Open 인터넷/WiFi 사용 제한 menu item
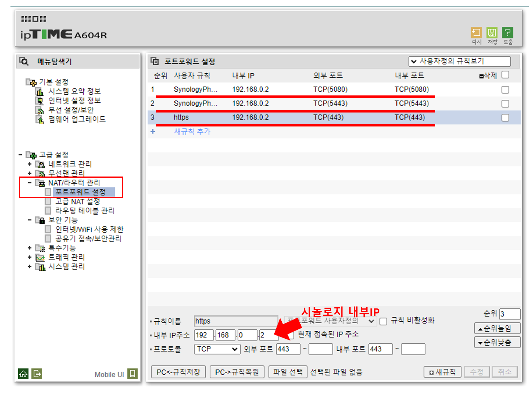Image resolution: width=532 pixels, height=393 pixels. point(90,229)
